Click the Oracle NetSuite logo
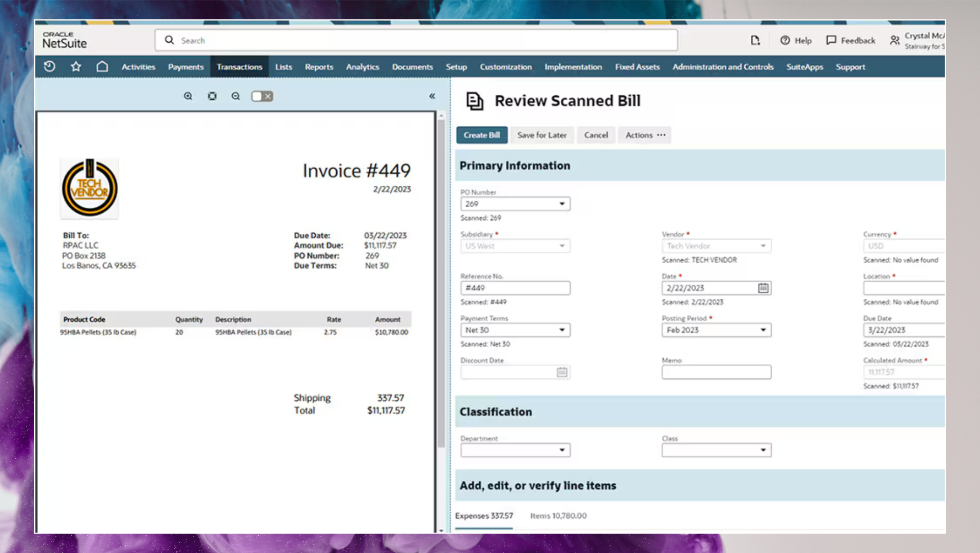Image resolution: width=980 pixels, height=553 pixels. [64, 40]
